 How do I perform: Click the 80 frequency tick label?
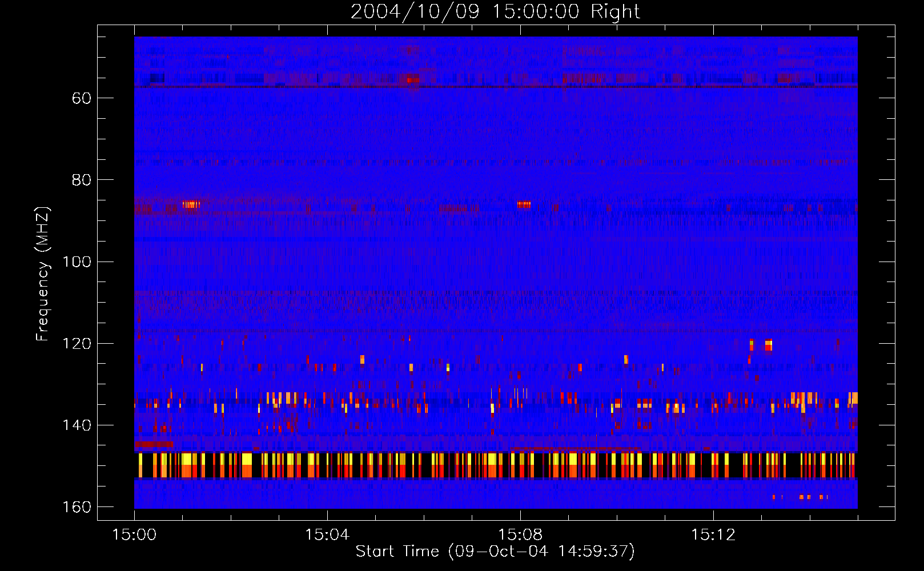82,180
